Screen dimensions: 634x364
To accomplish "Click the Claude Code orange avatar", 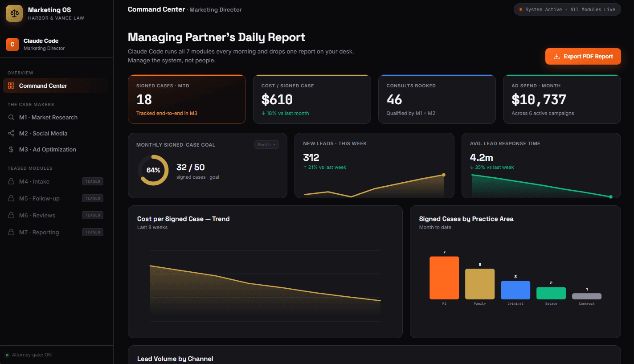I will [x=12, y=45].
